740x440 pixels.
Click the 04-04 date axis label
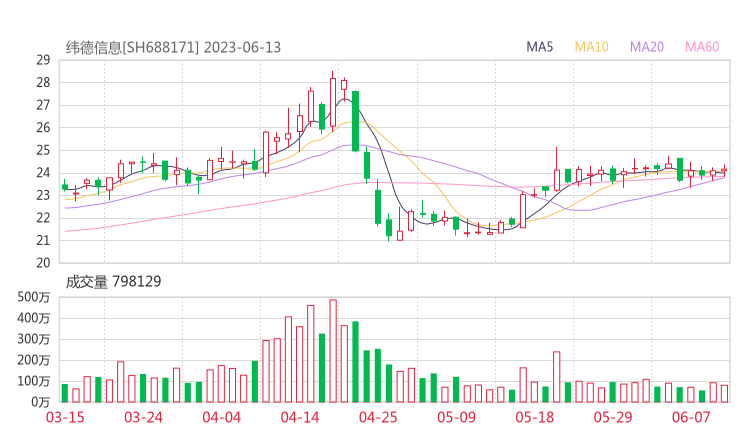[x=221, y=417]
